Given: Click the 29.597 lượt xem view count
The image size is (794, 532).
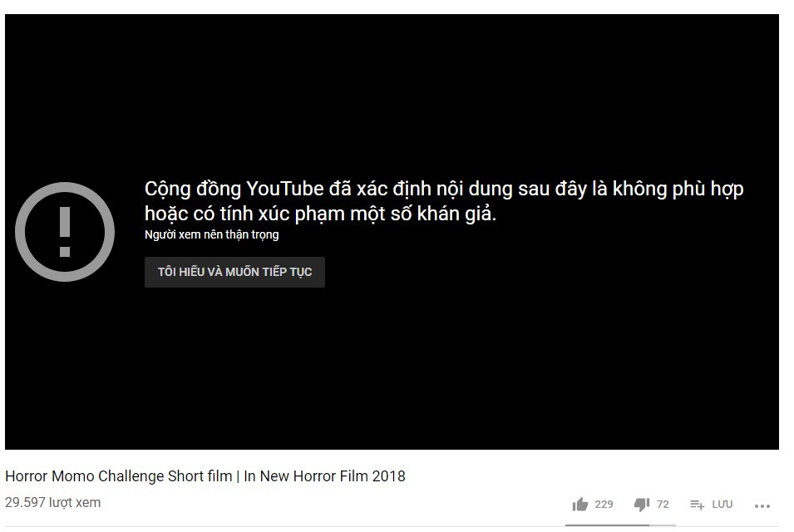Looking at the screenshot, I should tap(52, 503).
